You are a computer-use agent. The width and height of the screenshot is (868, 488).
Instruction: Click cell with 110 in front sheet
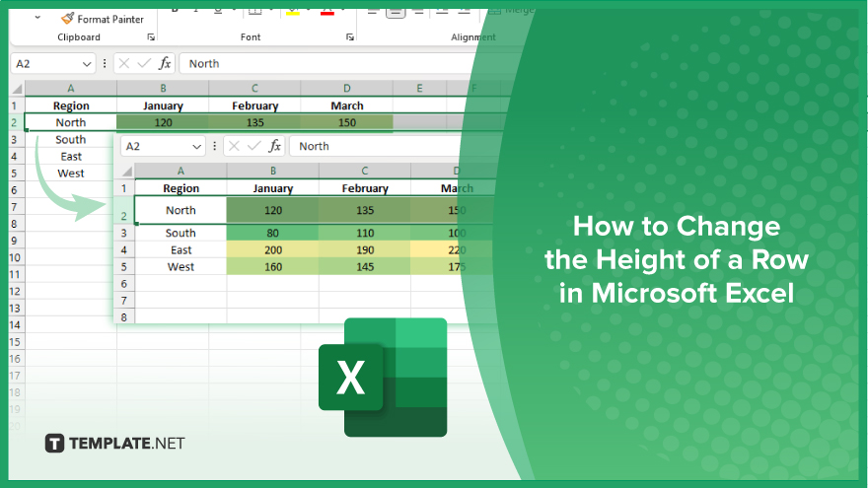(x=365, y=233)
